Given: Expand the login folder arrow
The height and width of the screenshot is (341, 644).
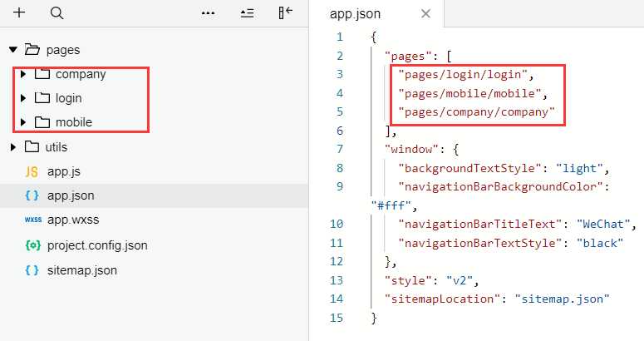Looking at the screenshot, I should [23, 98].
